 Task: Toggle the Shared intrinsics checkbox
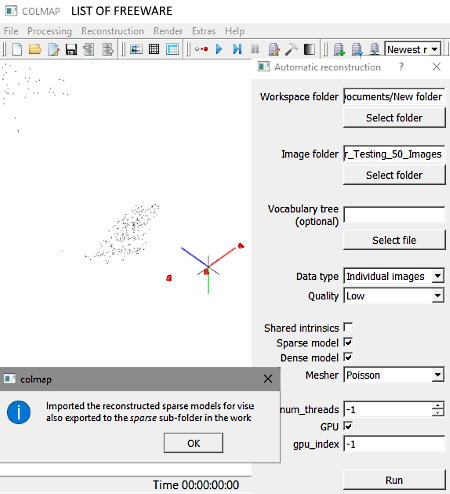[348, 327]
